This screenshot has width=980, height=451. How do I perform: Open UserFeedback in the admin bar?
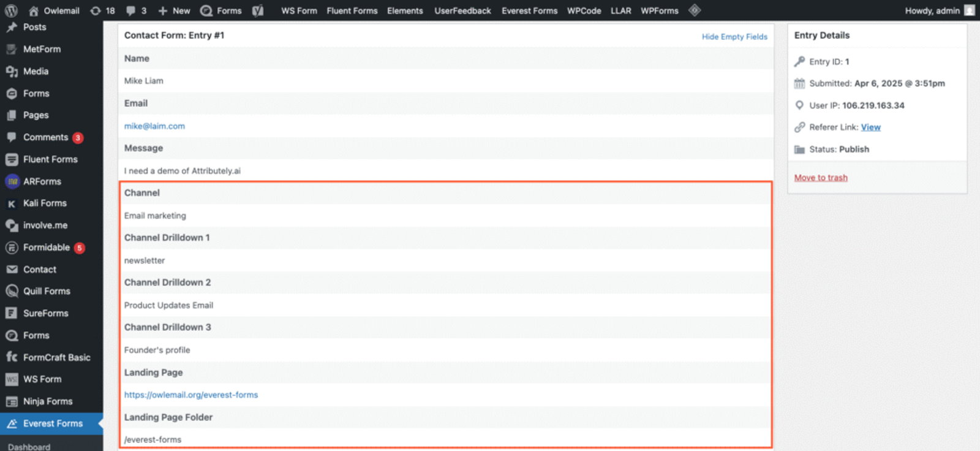(462, 11)
